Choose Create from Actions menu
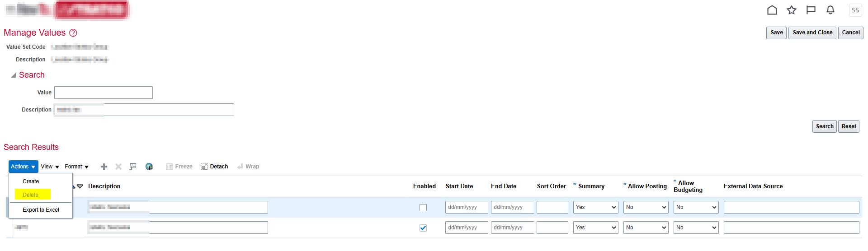This screenshot has width=868, height=251. 31,181
